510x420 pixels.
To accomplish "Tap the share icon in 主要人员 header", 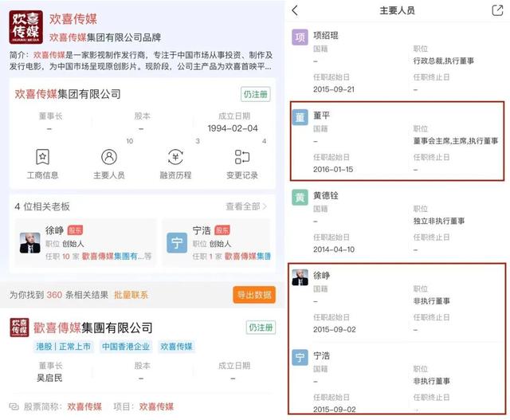I will pos(497,10).
